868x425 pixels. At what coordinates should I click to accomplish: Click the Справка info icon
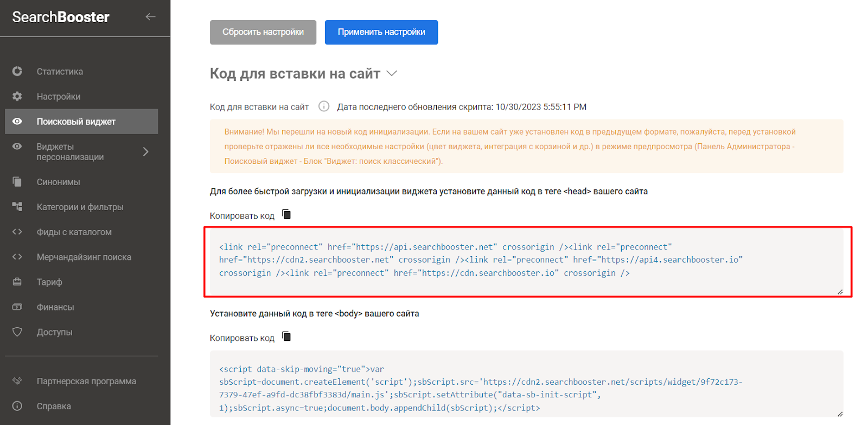point(17,406)
